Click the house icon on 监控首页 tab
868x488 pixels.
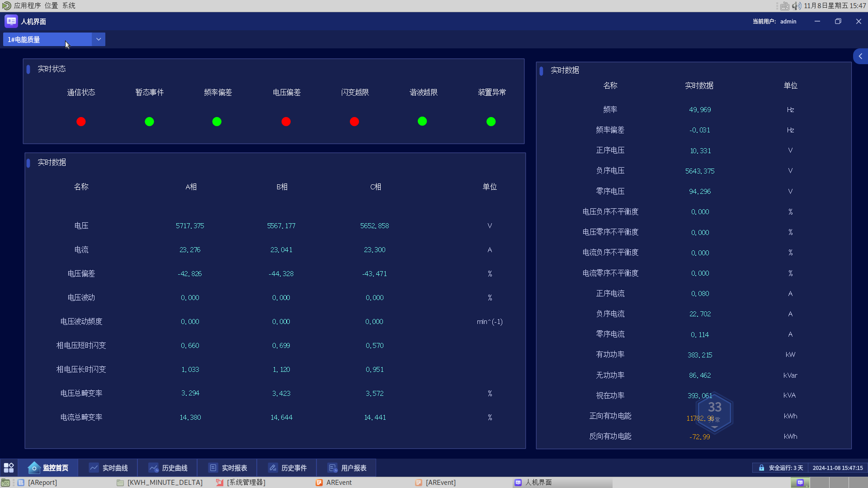pyautogui.click(x=34, y=468)
